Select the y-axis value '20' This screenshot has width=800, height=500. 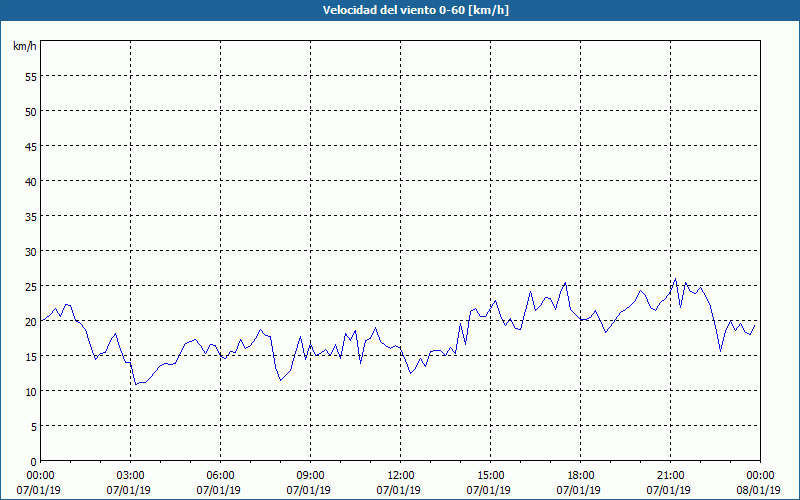tap(31, 323)
